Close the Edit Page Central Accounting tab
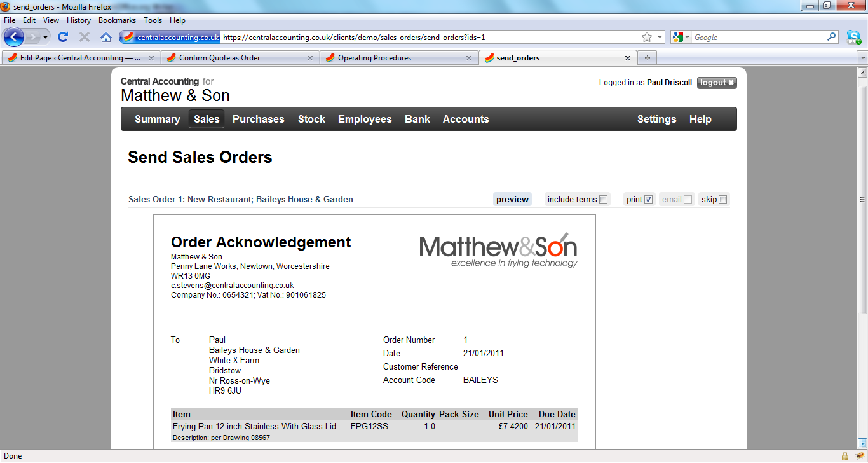This screenshot has height=463, width=868. tap(151, 58)
